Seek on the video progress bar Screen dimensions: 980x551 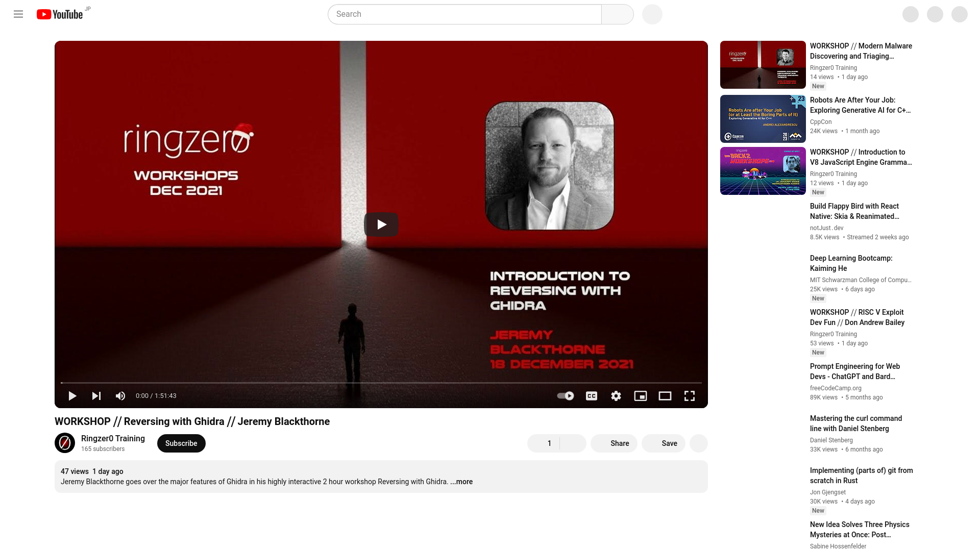[x=381, y=383]
